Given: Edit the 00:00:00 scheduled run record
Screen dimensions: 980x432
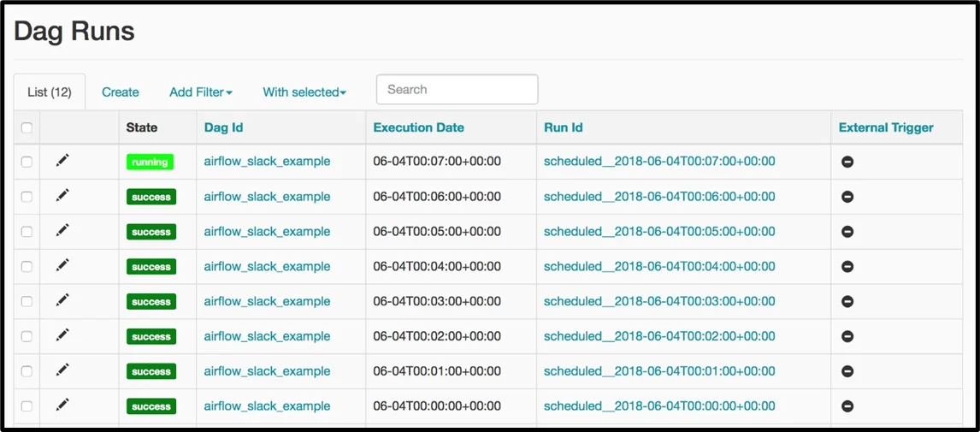Looking at the screenshot, I should (62, 405).
